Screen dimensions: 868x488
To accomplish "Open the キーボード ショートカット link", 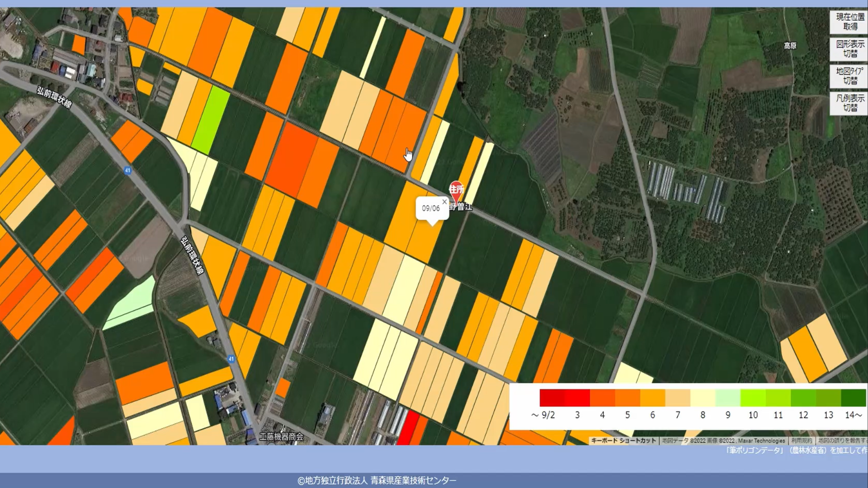I will 623,441.
